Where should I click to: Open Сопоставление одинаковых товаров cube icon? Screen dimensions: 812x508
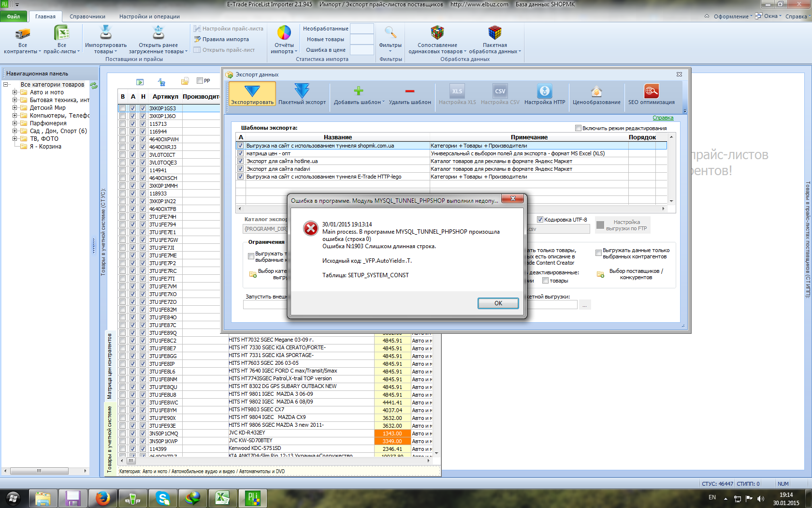pyautogui.click(x=437, y=32)
